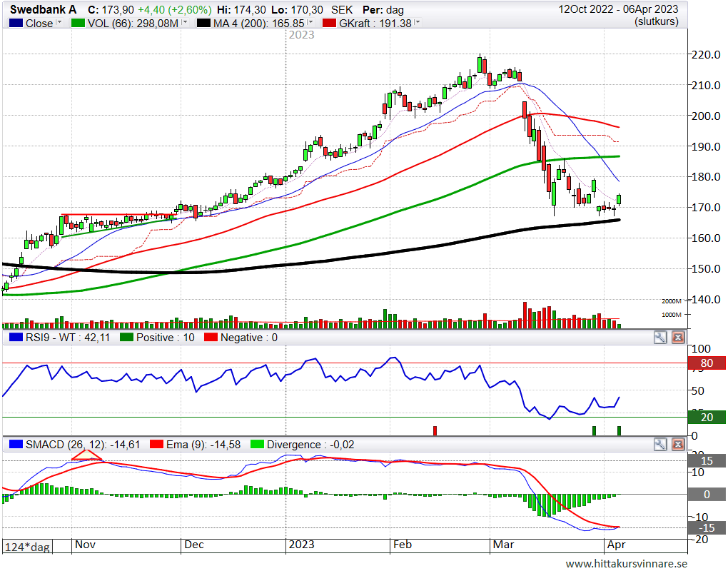Image resolution: width=728 pixels, height=571 pixels.
Task: Click the 124*dag period label
Action: click(x=27, y=547)
